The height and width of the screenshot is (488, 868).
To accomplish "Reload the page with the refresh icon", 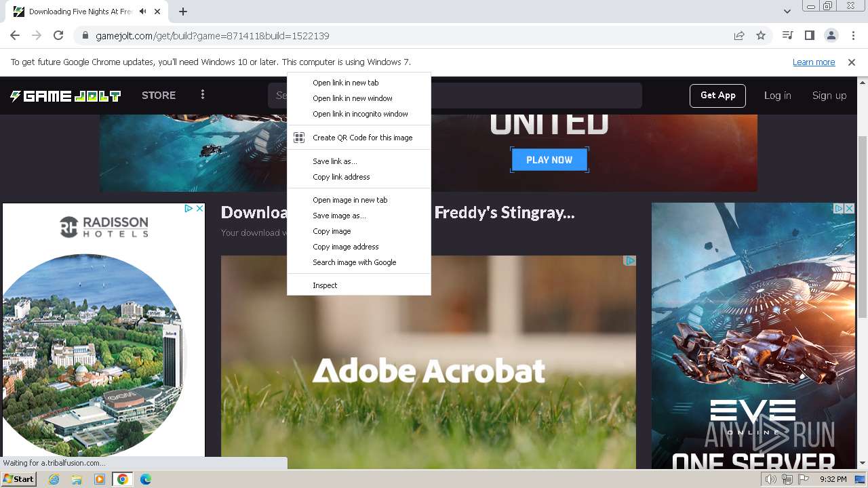I will point(58,35).
